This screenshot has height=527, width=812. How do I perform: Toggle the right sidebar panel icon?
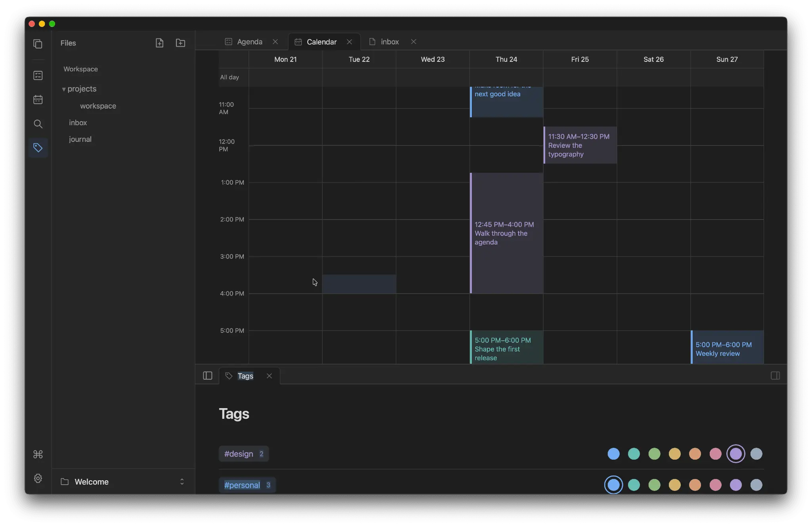click(x=775, y=375)
